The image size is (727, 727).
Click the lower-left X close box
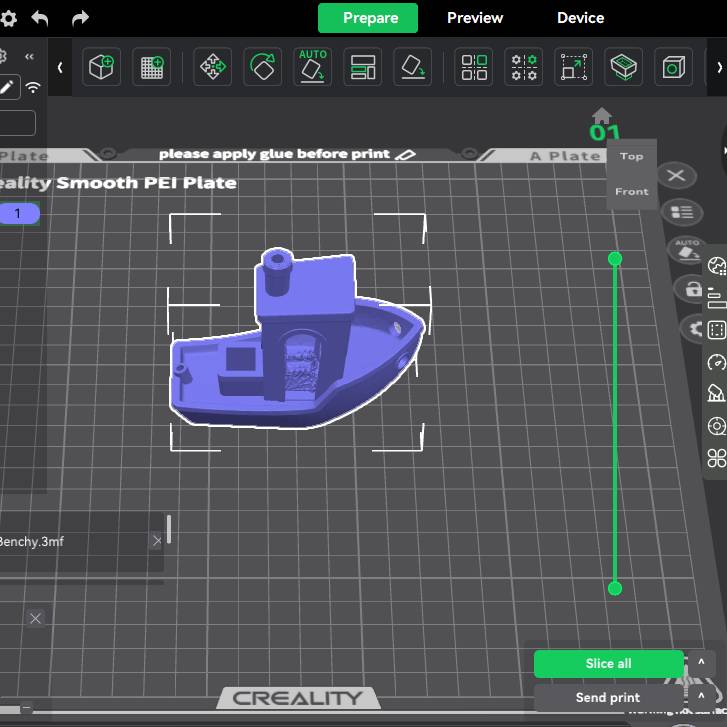[x=35, y=618]
